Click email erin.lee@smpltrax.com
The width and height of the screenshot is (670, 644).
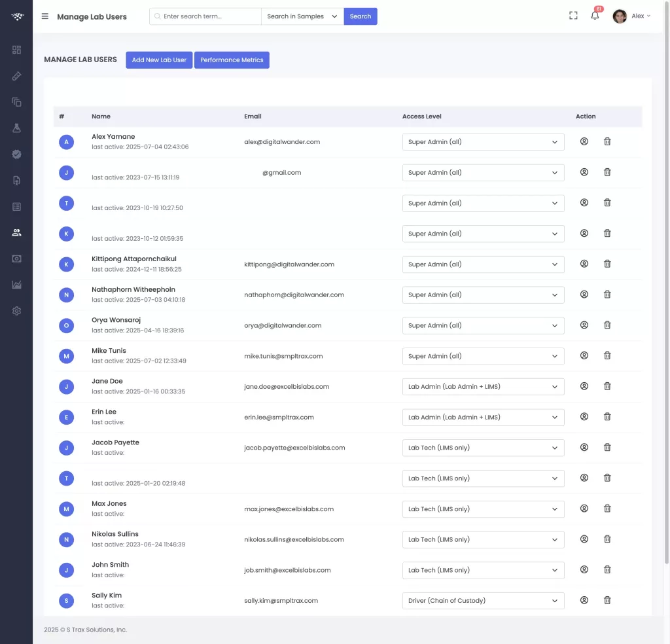279,417
